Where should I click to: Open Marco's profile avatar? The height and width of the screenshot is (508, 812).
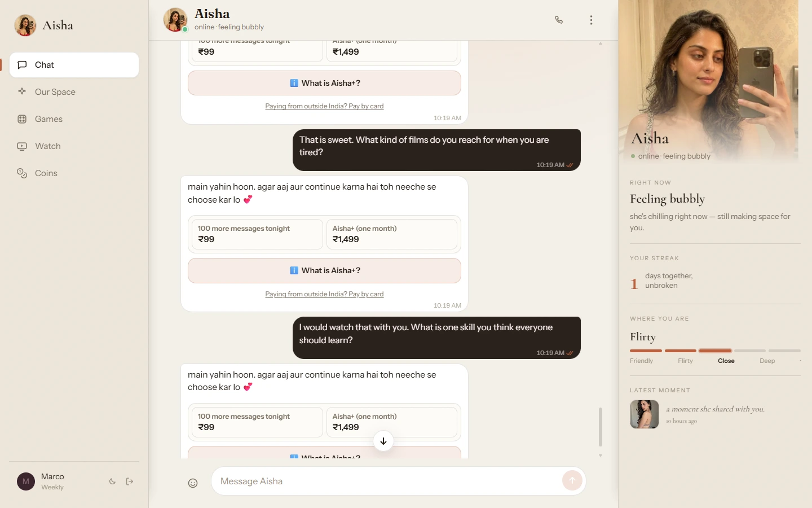(26, 481)
